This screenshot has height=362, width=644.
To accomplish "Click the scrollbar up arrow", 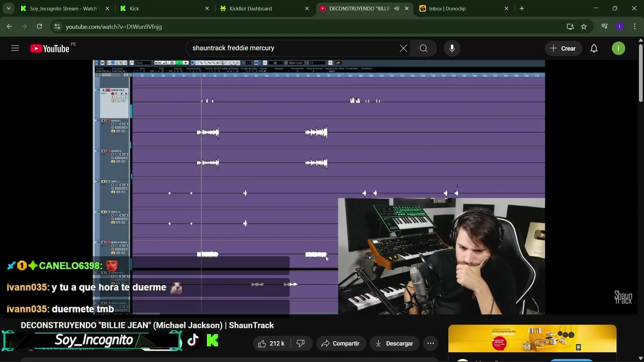I will click(640, 40).
